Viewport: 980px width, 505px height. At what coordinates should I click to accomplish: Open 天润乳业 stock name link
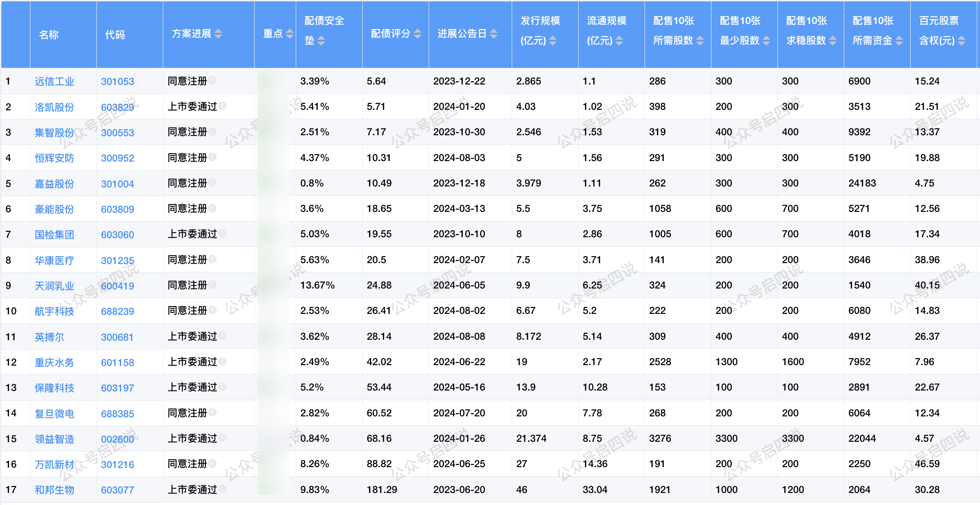[54, 286]
